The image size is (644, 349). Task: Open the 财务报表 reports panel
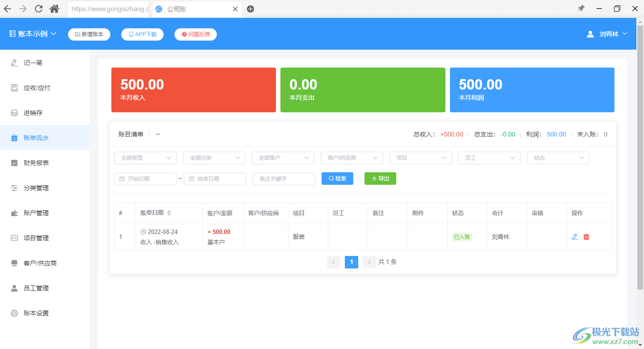tap(35, 163)
